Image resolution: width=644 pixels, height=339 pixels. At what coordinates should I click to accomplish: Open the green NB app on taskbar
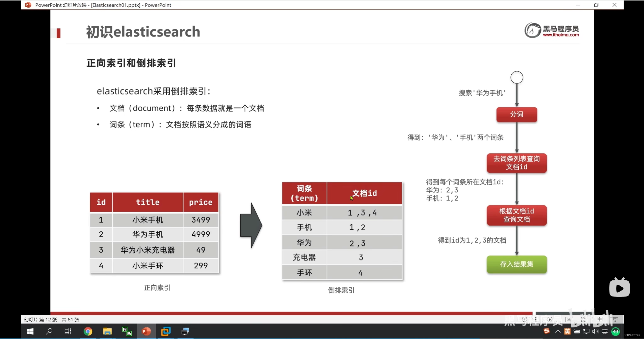click(x=127, y=331)
